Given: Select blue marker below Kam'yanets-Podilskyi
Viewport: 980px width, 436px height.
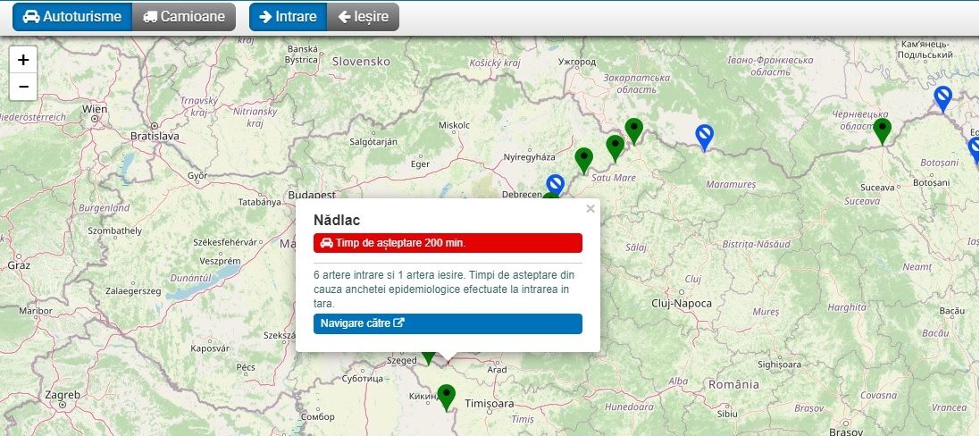Looking at the screenshot, I should click(x=942, y=97).
